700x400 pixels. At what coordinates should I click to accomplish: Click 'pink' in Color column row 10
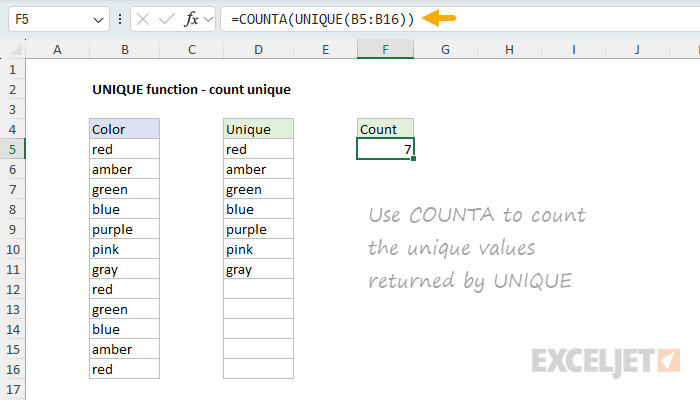125,249
